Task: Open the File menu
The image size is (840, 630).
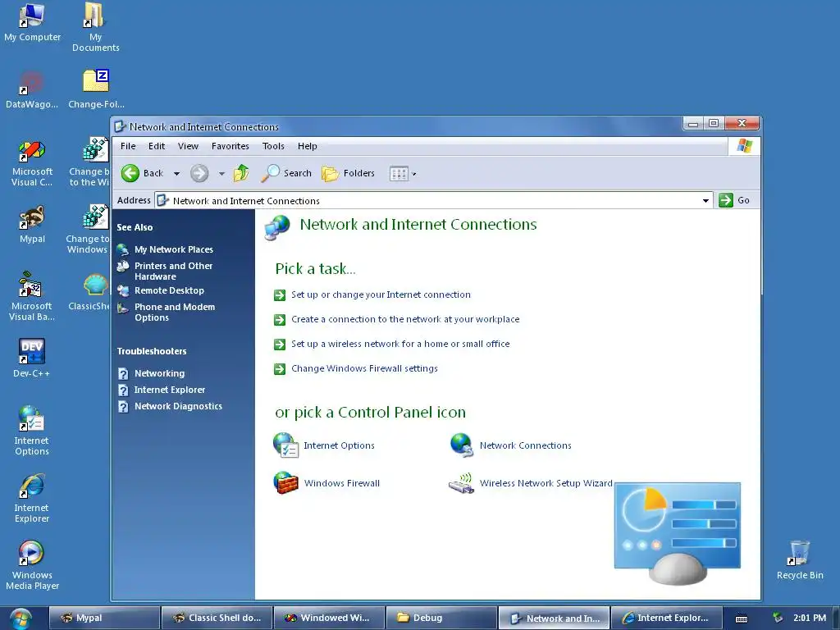Action: pyautogui.click(x=128, y=146)
